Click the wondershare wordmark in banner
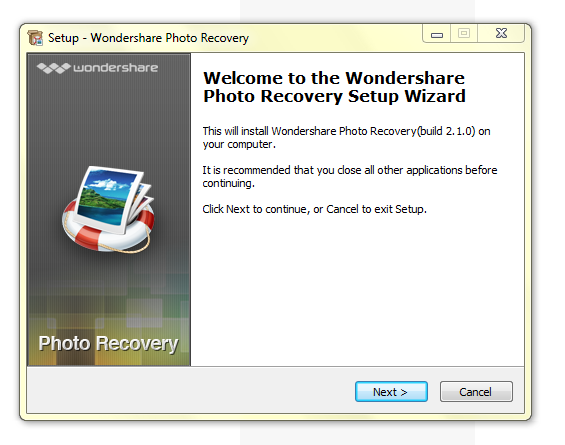 [115, 68]
